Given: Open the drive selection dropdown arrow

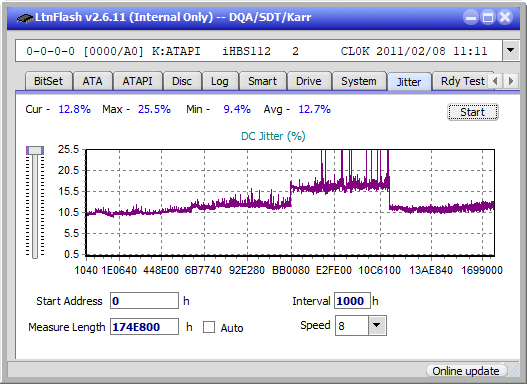Looking at the screenshot, I should coord(511,51).
